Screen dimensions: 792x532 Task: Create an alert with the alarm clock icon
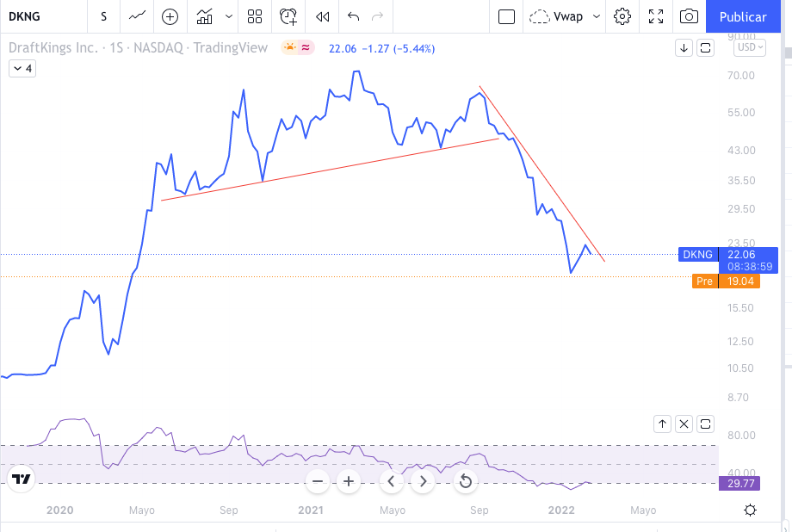pyautogui.click(x=288, y=16)
